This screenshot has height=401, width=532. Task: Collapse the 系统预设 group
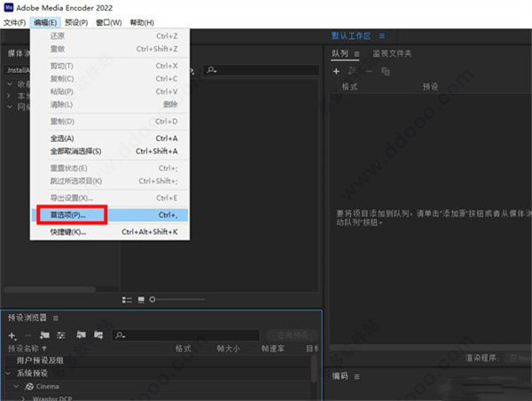(8, 373)
